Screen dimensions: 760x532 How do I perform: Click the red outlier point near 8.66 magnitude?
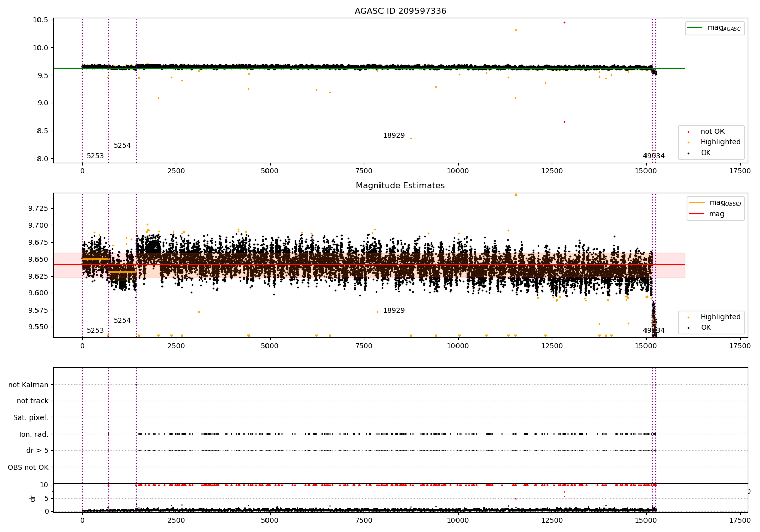click(x=564, y=122)
